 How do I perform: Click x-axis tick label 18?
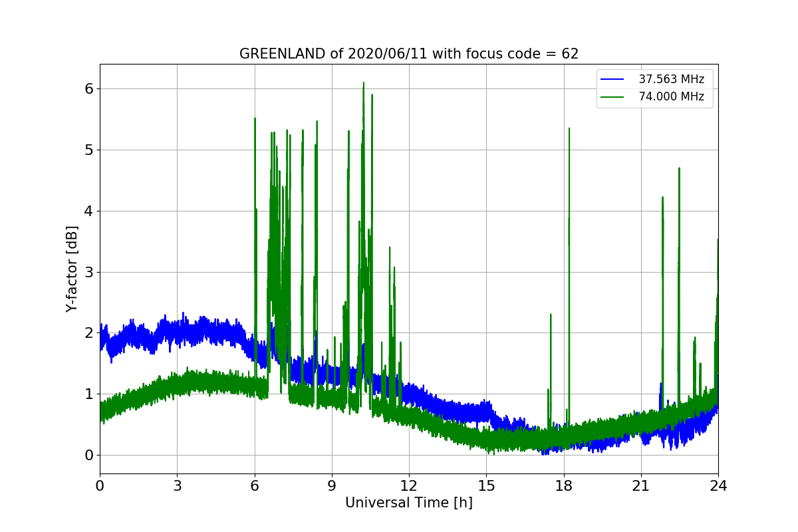[x=564, y=486]
